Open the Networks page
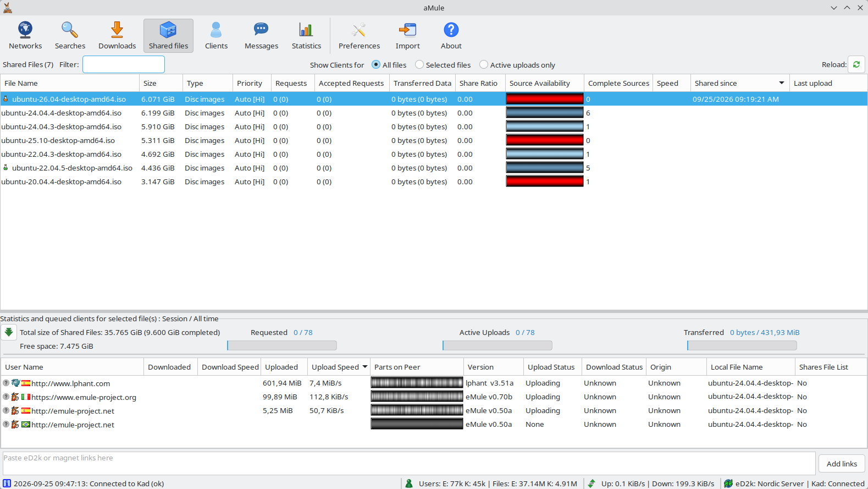 tap(25, 36)
